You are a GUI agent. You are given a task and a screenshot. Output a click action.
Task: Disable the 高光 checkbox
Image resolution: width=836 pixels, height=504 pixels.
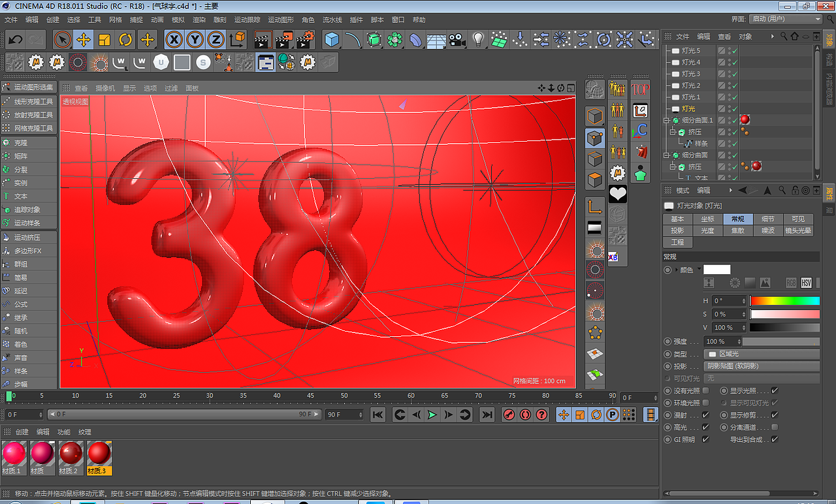[x=705, y=428]
